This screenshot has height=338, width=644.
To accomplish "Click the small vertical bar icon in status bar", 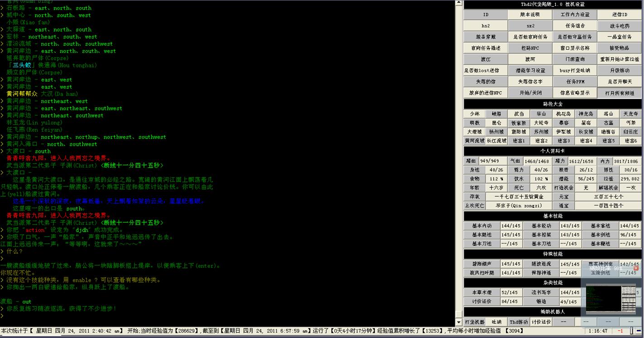I will pos(631,331).
